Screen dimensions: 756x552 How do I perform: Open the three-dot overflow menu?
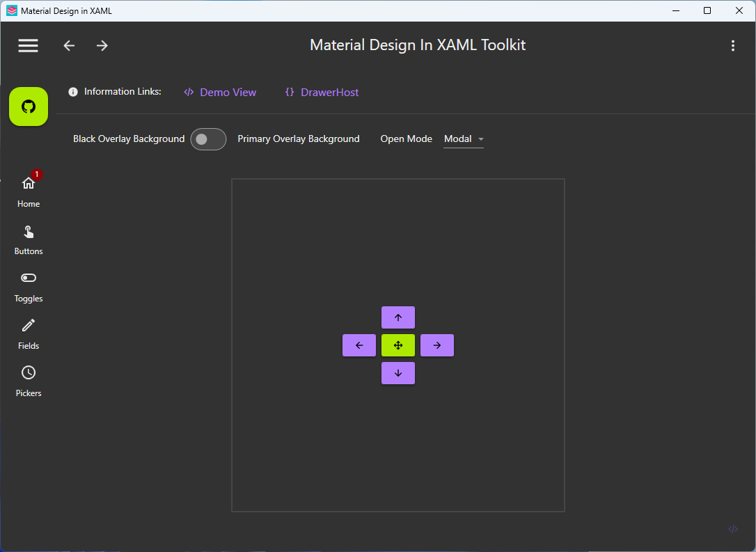(x=733, y=45)
